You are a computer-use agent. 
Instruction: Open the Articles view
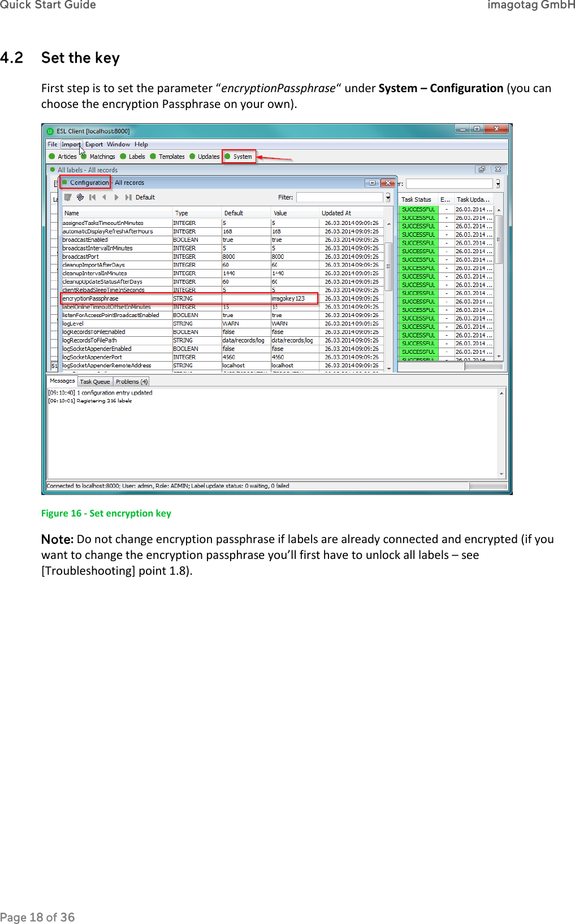click(63, 157)
